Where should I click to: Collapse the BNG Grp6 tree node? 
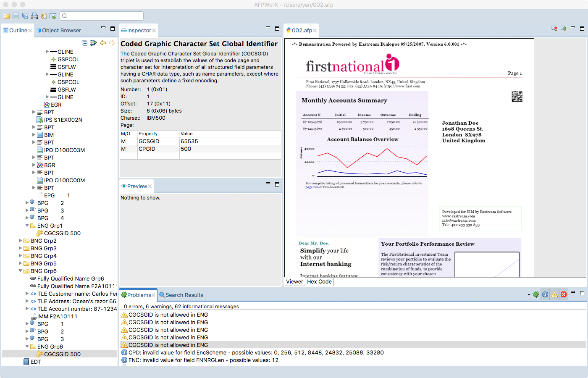(21, 271)
